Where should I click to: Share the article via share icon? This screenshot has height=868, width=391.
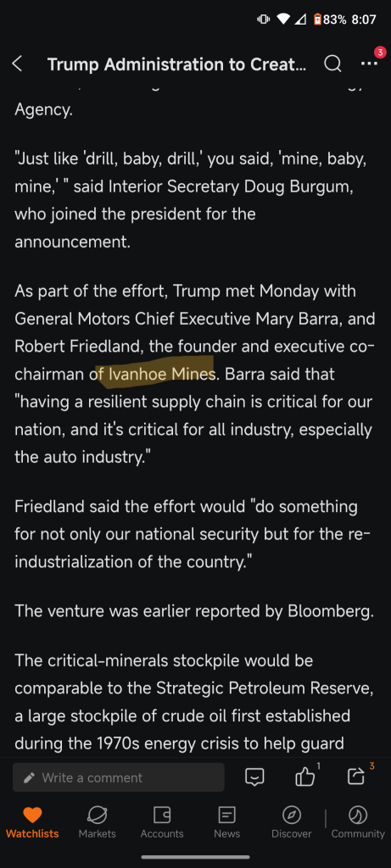(x=356, y=776)
